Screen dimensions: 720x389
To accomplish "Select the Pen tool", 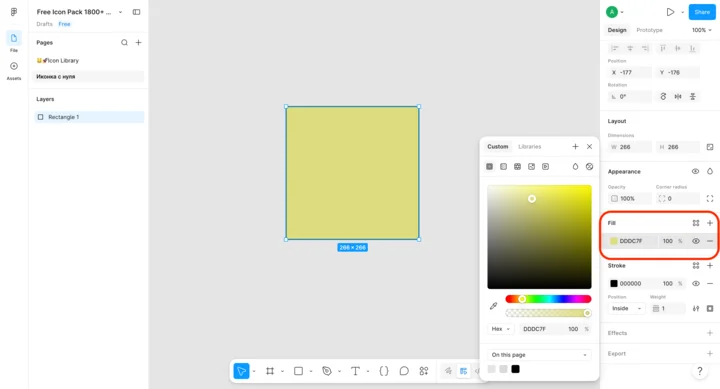I will [326, 371].
